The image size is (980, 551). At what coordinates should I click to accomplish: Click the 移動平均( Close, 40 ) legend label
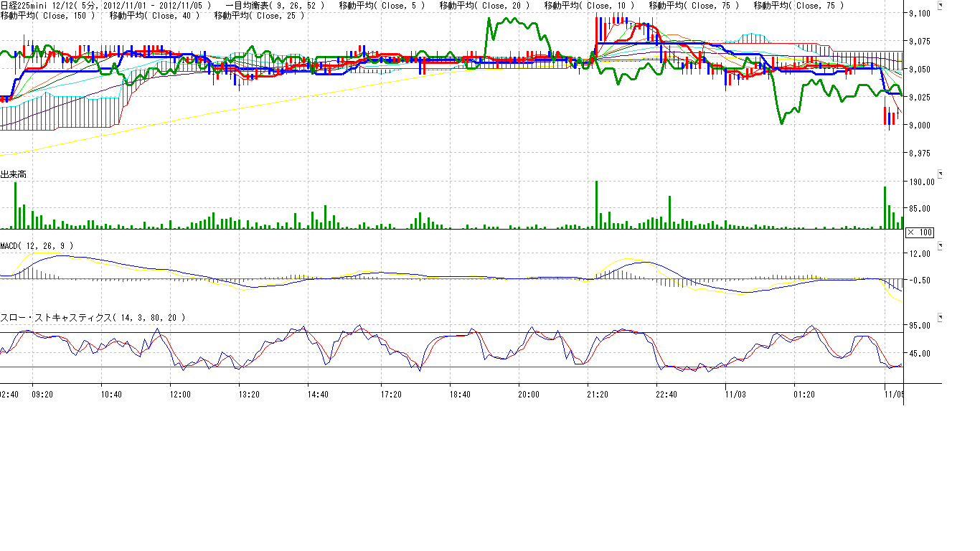click(154, 16)
